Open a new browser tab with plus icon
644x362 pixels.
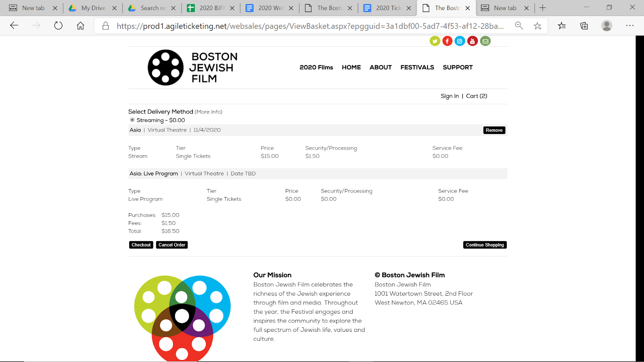coord(543,8)
